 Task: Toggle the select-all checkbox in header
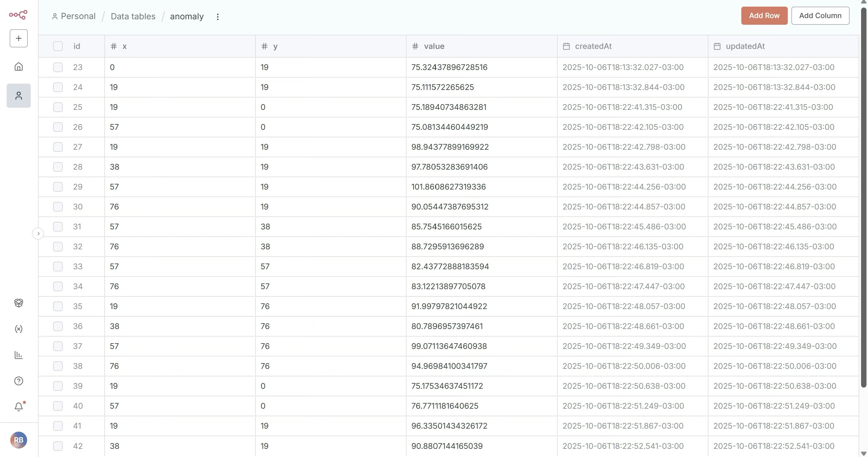(58, 46)
